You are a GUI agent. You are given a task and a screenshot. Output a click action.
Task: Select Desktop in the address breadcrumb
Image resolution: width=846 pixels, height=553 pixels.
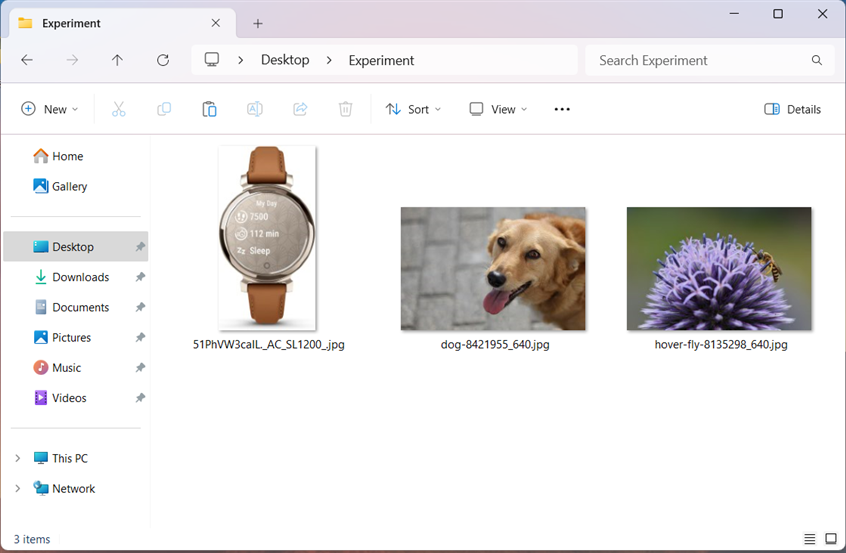285,60
